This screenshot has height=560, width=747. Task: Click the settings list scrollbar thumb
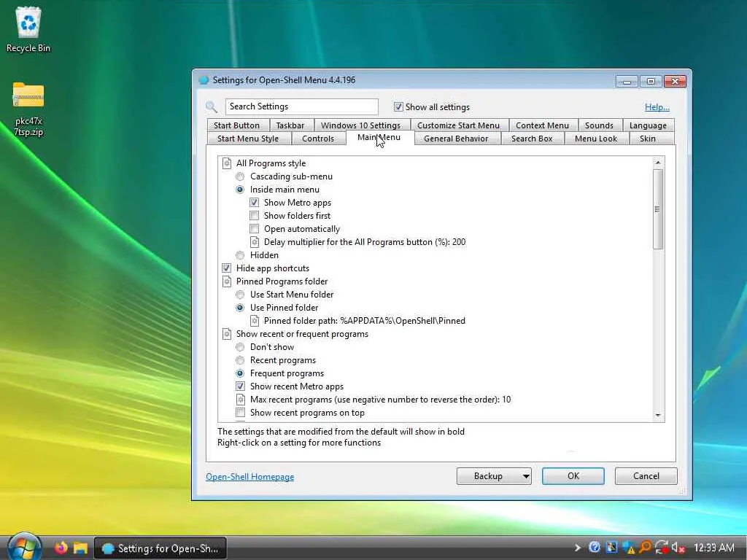click(657, 209)
